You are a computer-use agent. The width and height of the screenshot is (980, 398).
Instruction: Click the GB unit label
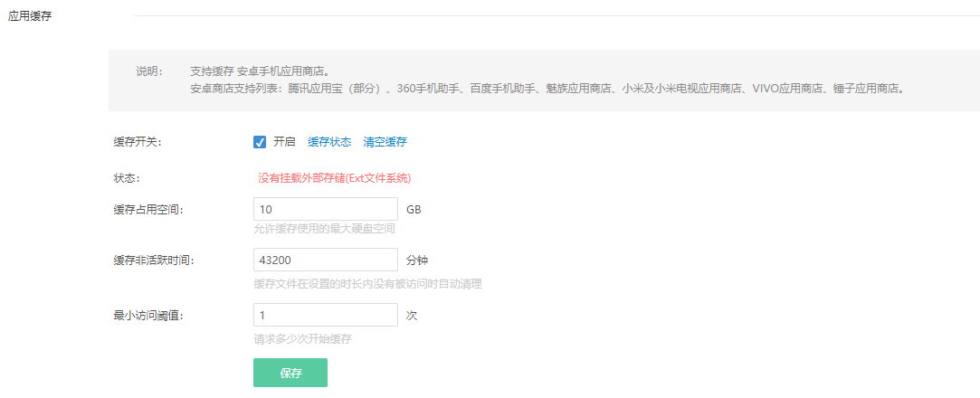[414, 209]
